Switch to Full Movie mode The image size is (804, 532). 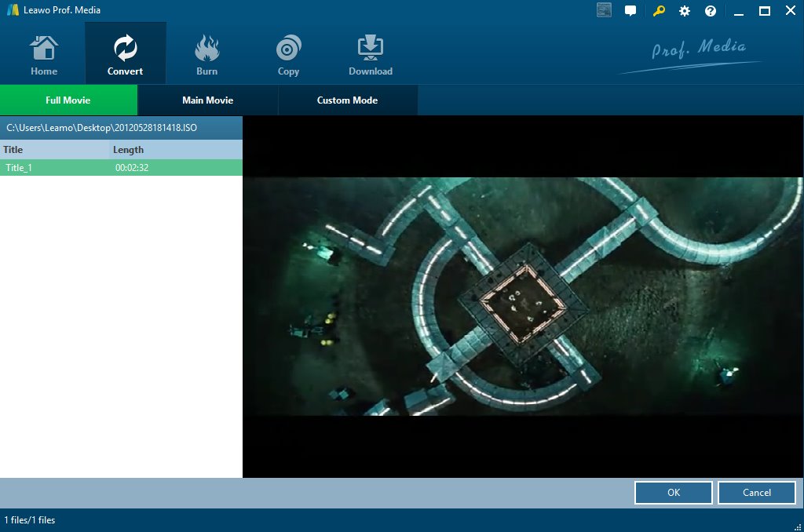click(68, 100)
